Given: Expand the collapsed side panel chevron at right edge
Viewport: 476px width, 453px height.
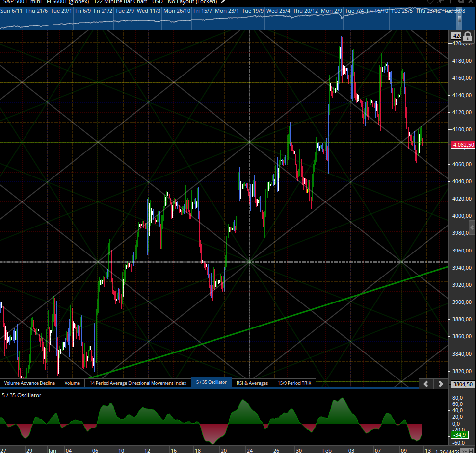Looking at the screenshot, I should (472, 227).
